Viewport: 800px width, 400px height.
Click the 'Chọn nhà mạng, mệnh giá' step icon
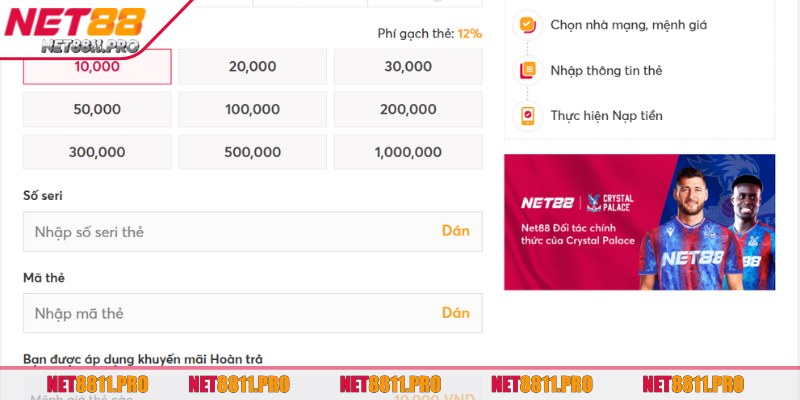pos(527,24)
